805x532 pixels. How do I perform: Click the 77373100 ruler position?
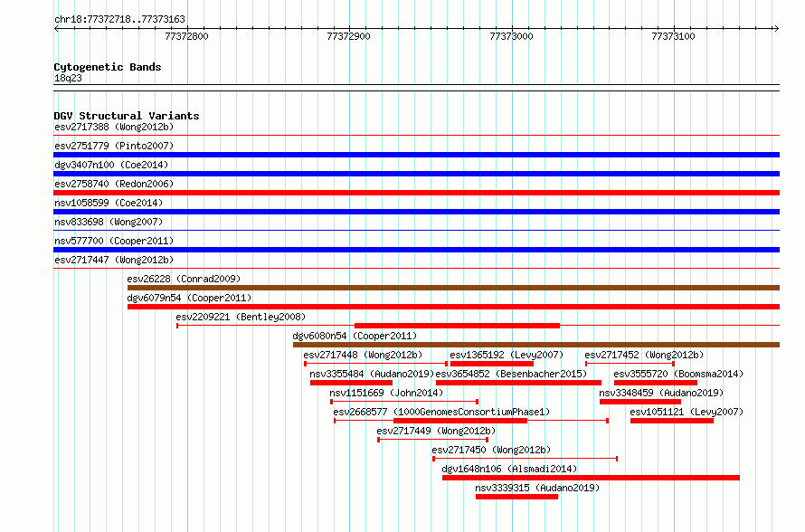[673, 36]
